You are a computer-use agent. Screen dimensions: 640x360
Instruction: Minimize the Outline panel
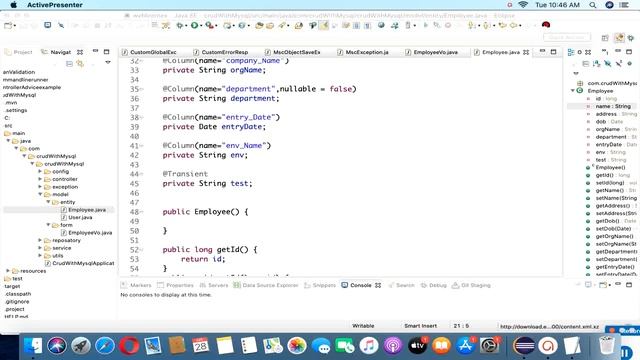pos(618,51)
